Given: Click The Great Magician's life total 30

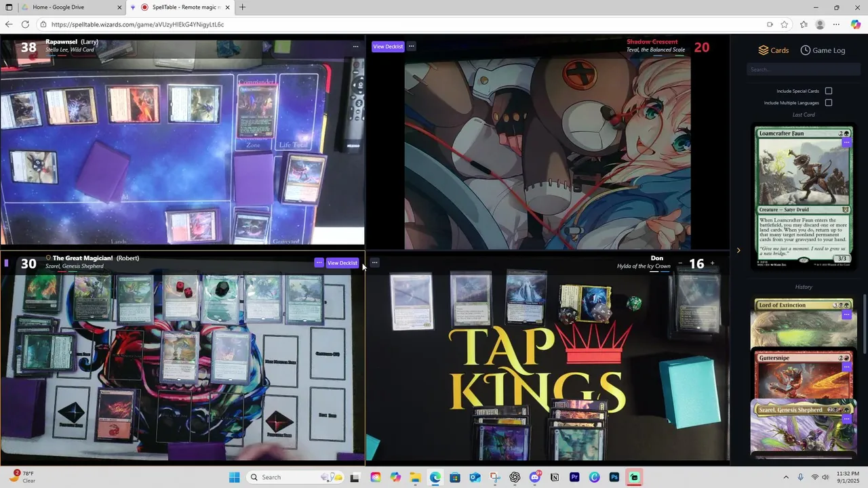Looking at the screenshot, I should tap(28, 264).
